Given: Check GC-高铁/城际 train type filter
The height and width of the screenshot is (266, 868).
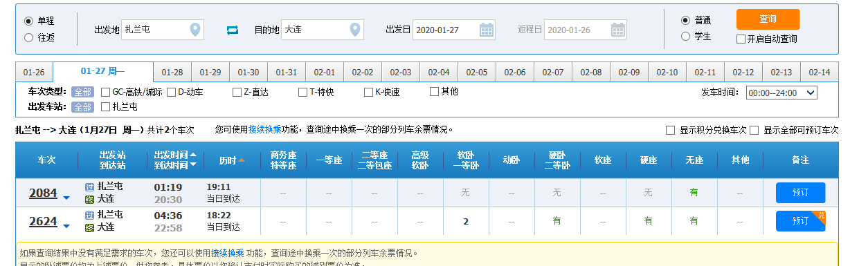Looking at the screenshot, I should (106, 92).
